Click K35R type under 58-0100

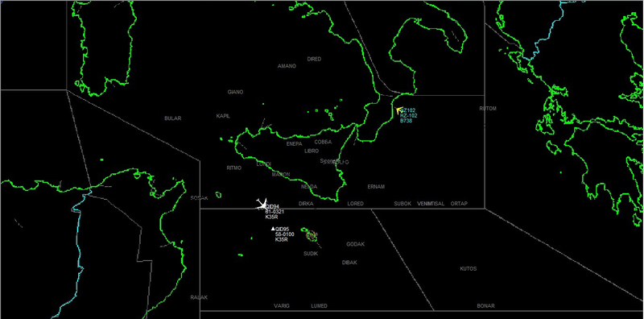pos(281,239)
